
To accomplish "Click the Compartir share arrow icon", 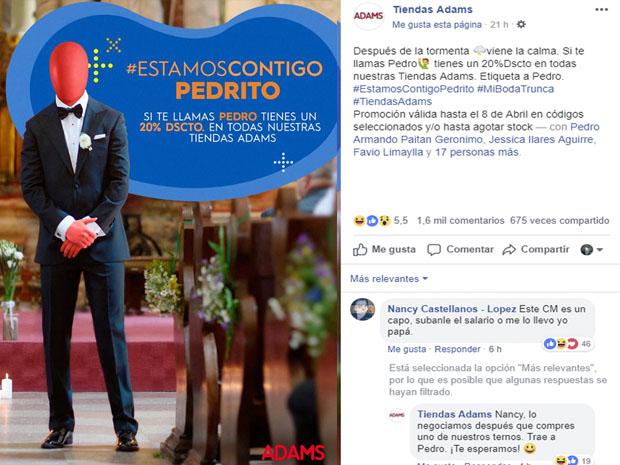I will pos(509,250).
